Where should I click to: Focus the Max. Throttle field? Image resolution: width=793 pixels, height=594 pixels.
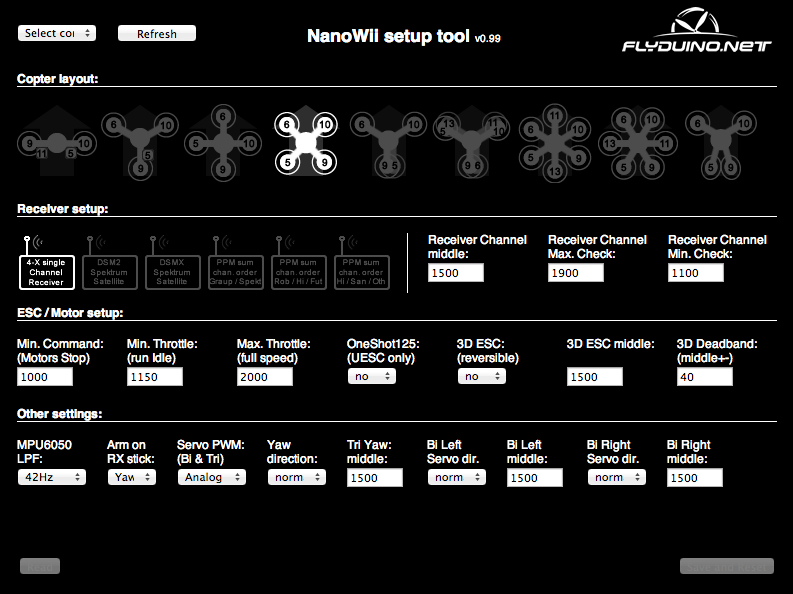(x=265, y=377)
